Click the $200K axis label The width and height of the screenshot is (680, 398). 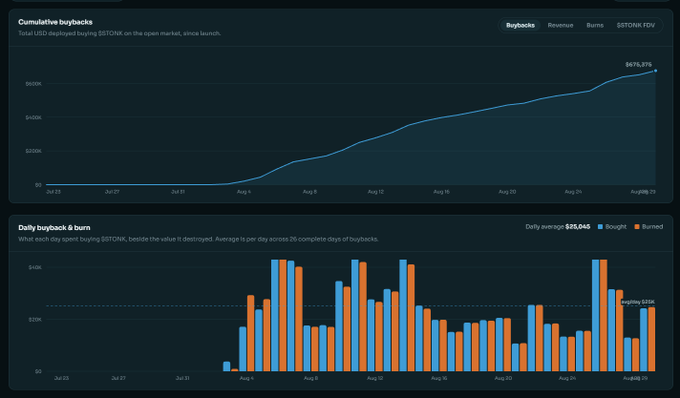click(x=34, y=151)
